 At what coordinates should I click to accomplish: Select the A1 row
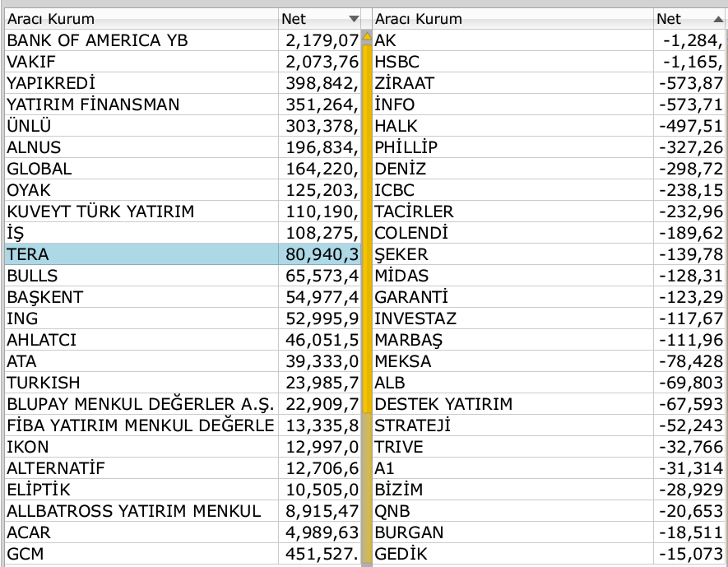click(549, 468)
